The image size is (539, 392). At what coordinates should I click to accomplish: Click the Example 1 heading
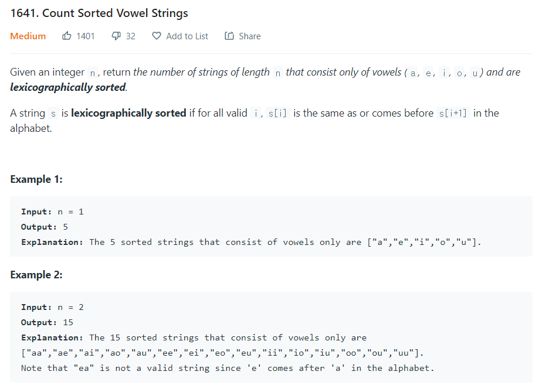[x=36, y=179]
